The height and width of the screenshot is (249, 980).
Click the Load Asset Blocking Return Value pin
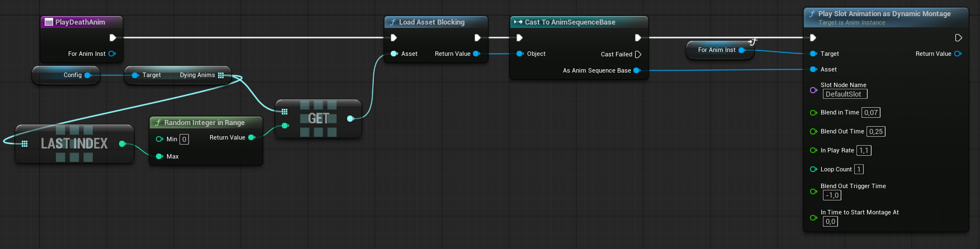click(476, 54)
